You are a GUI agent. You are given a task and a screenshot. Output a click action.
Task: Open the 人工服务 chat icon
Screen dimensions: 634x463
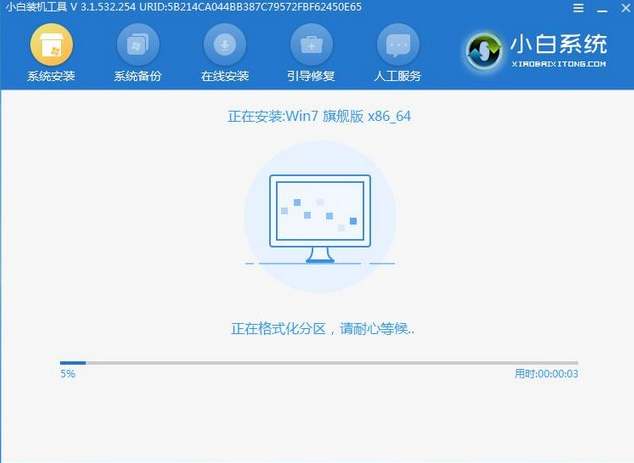pyautogui.click(x=398, y=45)
